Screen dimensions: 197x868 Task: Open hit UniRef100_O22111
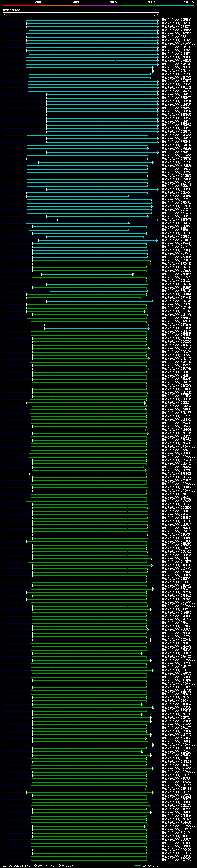(x=177, y=37)
